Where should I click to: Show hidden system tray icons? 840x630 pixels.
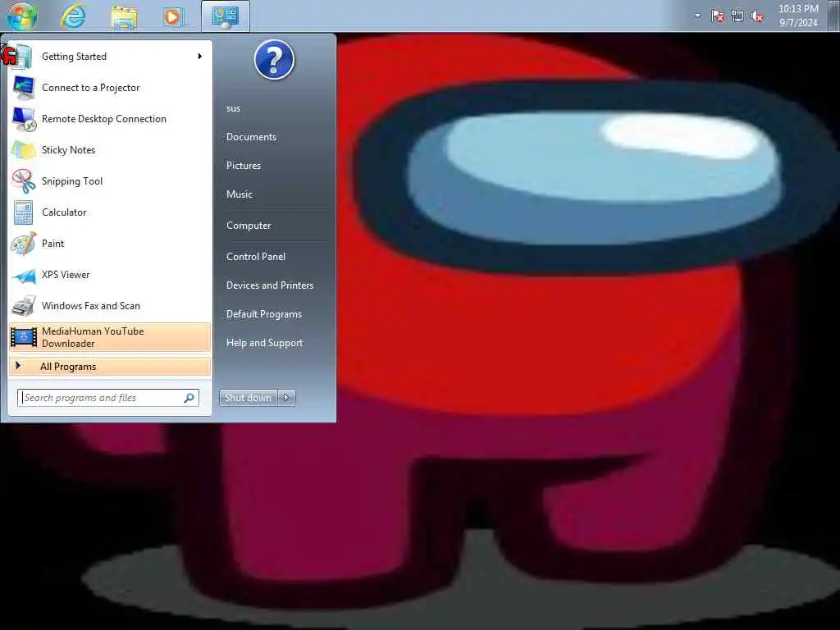click(x=697, y=16)
